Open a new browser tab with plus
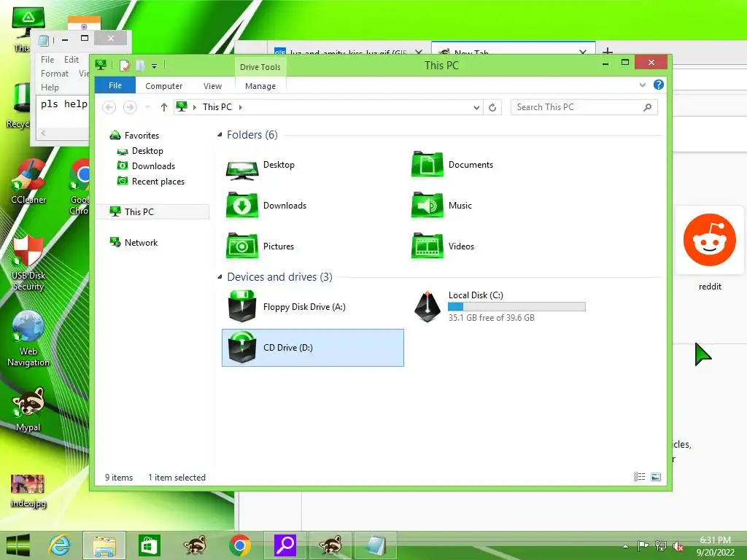Image resolution: width=747 pixels, height=560 pixels. [x=608, y=51]
